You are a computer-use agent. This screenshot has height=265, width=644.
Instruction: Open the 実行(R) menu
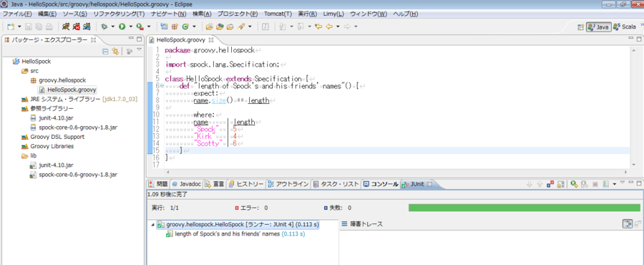(307, 14)
